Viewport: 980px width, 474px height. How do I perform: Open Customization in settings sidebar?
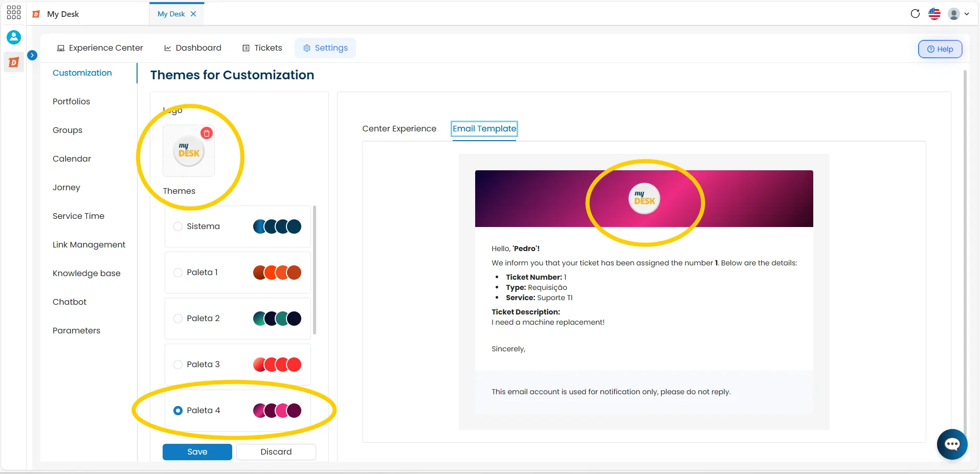(x=82, y=73)
